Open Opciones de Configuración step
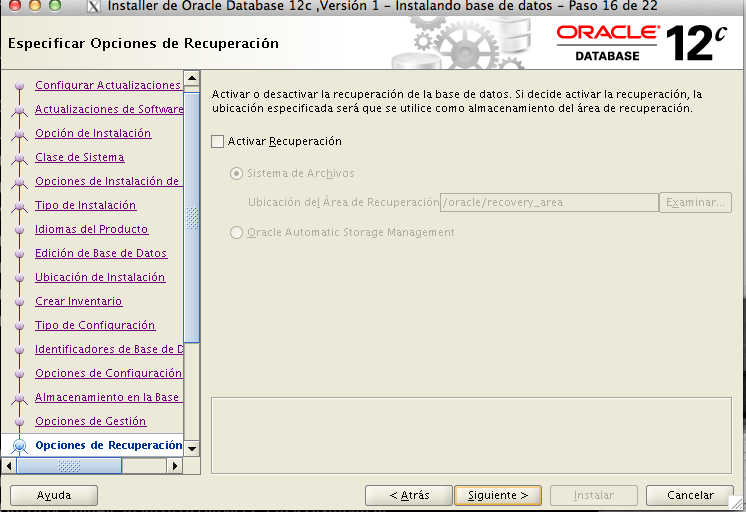The width and height of the screenshot is (746, 512). point(108,374)
